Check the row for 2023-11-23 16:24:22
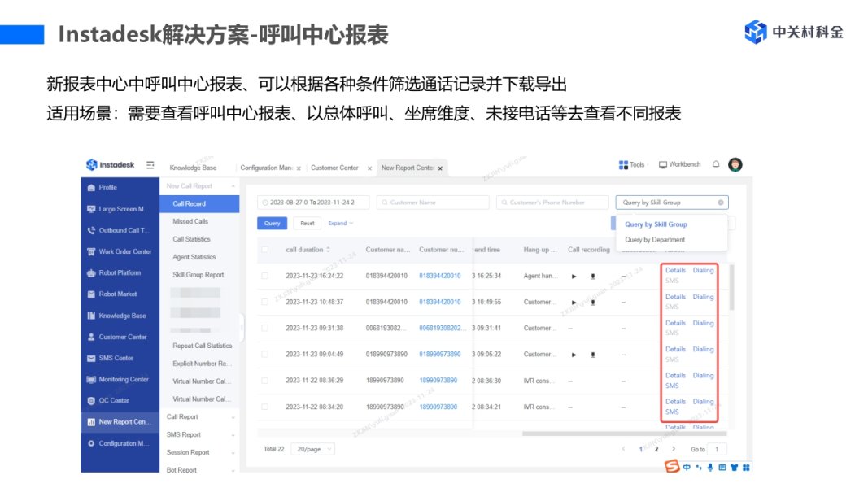This screenshot has width=868, height=488. (264, 277)
